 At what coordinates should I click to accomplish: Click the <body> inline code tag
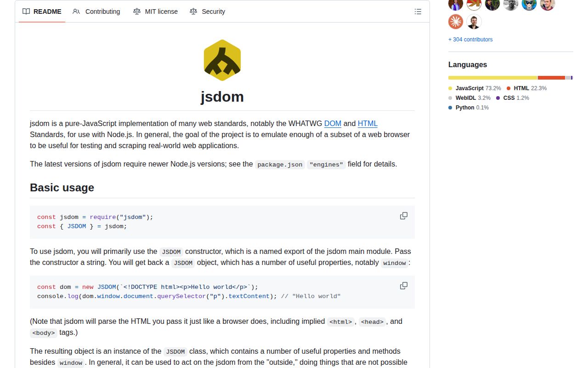[x=44, y=333]
